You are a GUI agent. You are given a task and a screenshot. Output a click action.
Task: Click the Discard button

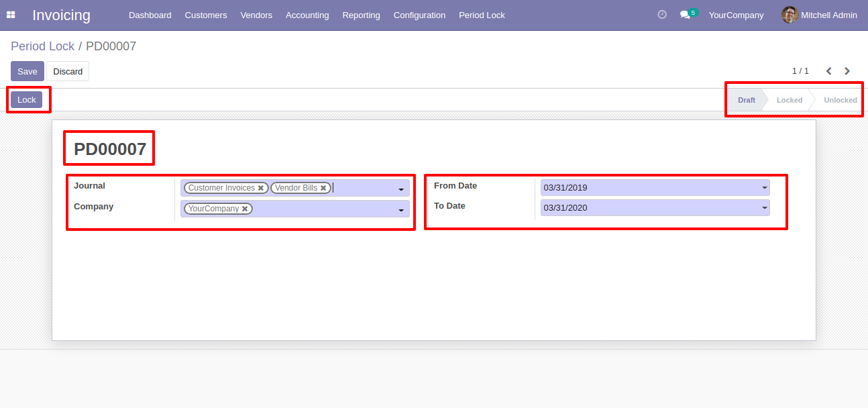coord(68,71)
